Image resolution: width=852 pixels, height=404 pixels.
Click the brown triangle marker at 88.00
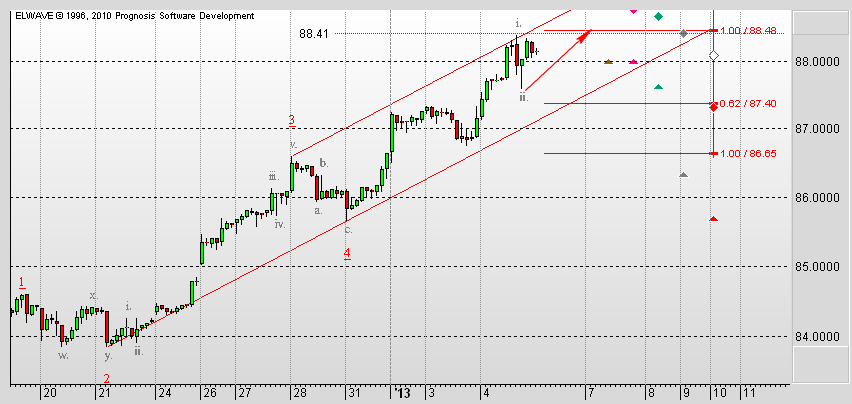click(609, 61)
